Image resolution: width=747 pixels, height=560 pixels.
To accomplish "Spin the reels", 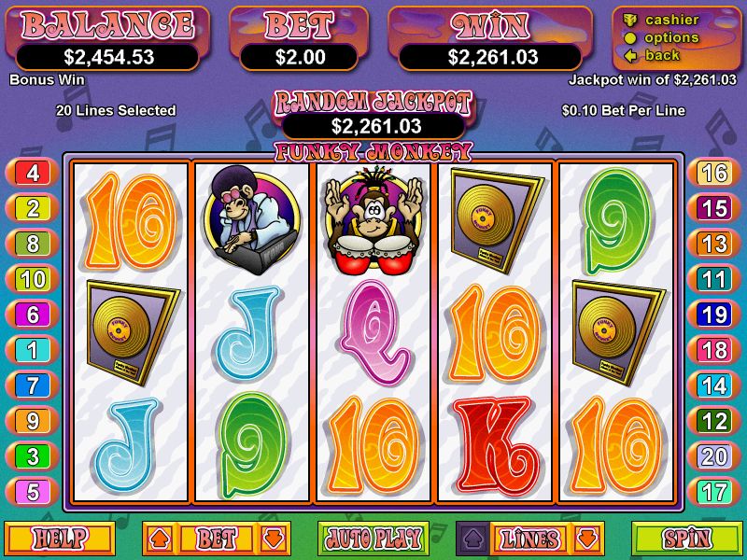I will [686, 539].
